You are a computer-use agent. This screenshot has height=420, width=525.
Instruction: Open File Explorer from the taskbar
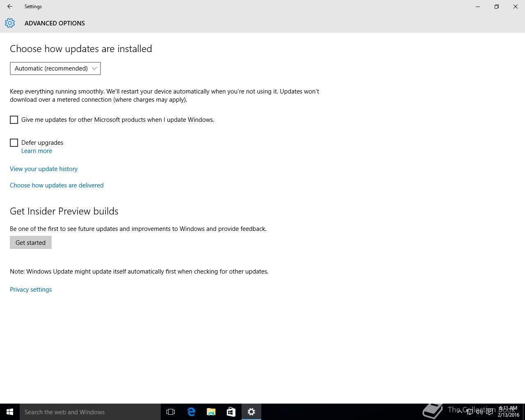click(211, 412)
